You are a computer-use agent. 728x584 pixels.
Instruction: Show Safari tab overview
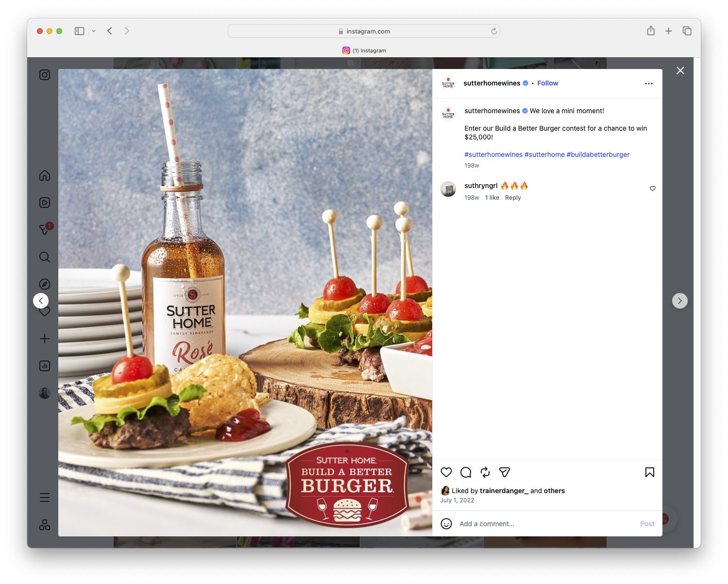687,31
